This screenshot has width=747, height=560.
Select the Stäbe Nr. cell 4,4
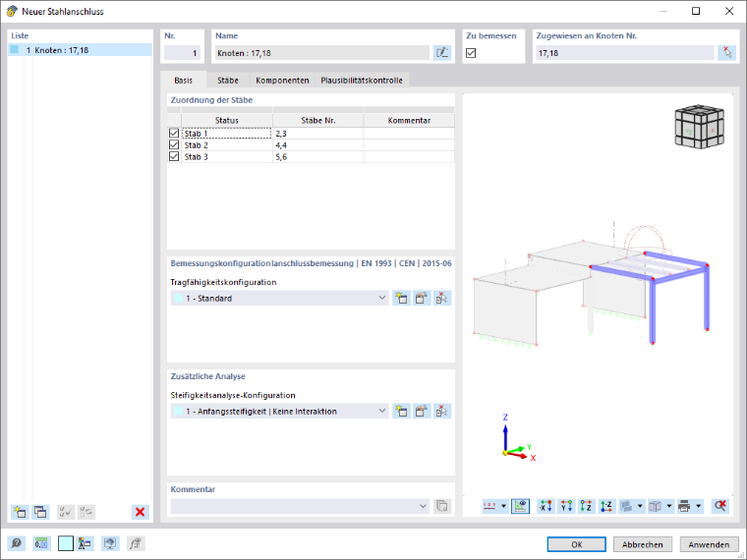tap(318, 144)
